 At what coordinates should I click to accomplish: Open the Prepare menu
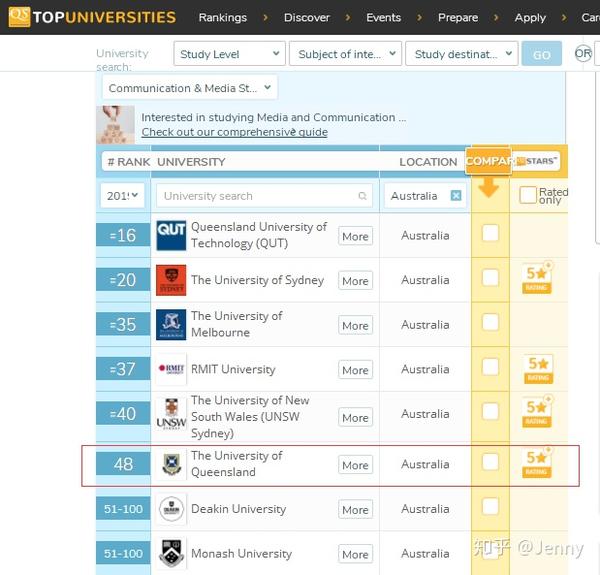coord(458,18)
